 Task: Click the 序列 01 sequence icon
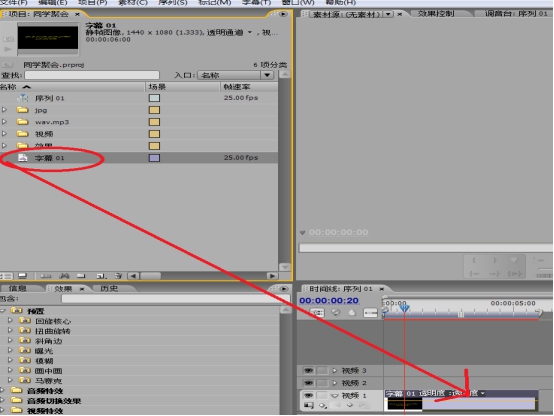(23, 98)
